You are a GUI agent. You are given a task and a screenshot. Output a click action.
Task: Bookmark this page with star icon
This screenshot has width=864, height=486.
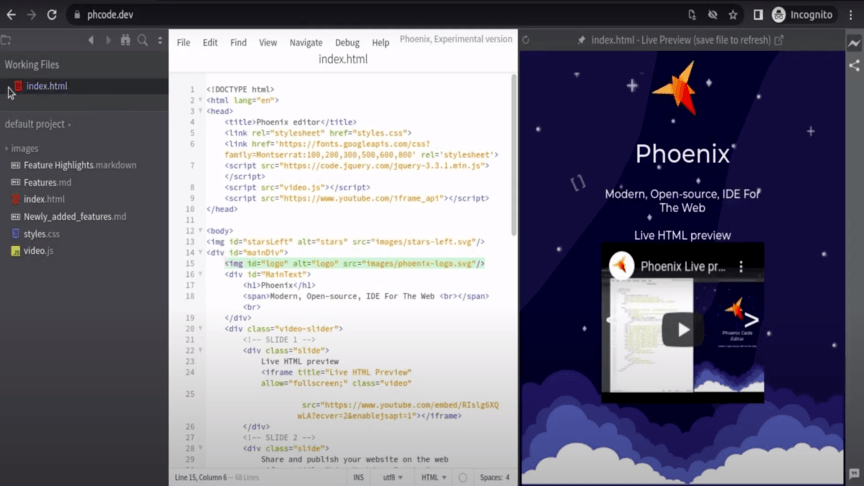tap(733, 15)
